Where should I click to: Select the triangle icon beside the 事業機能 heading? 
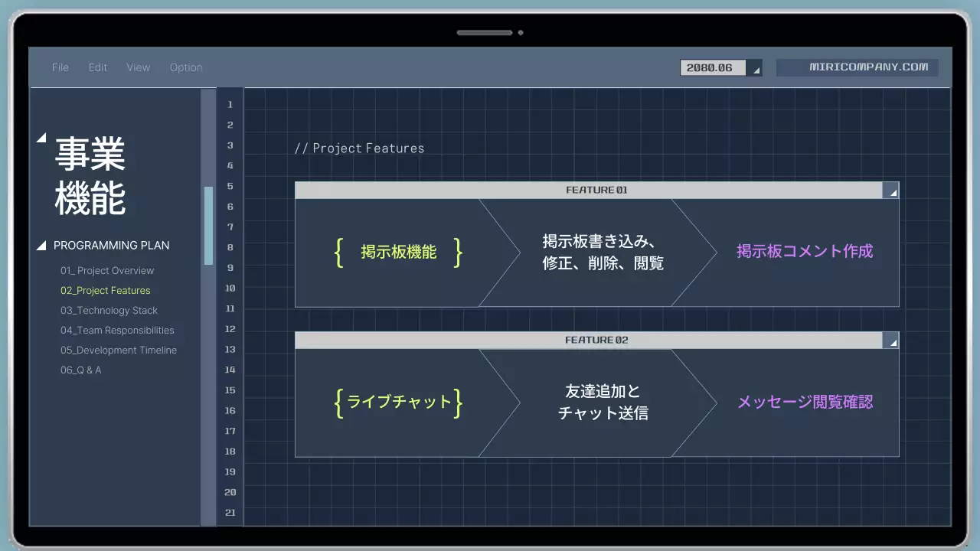click(40, 139)
